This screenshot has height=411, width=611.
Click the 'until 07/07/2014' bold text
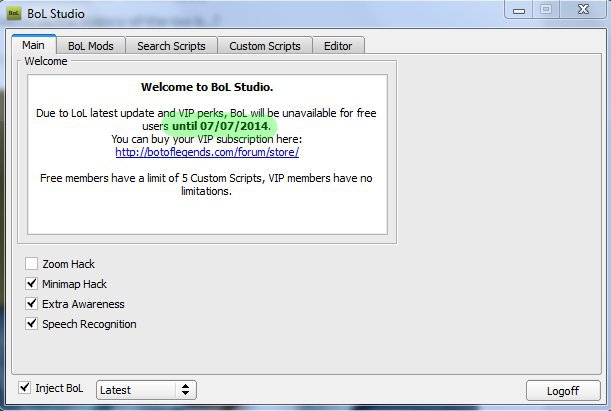pyautogui.click(x=220, y=126)
